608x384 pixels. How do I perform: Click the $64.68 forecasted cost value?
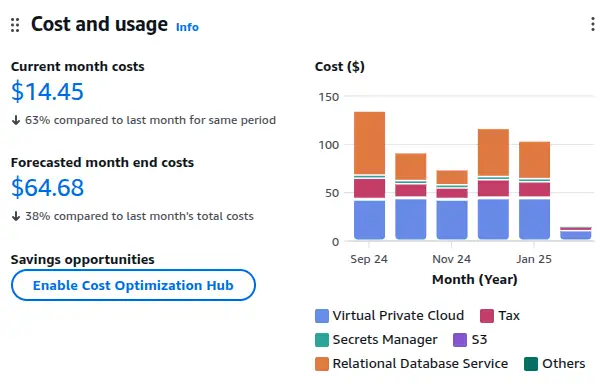click(47, 188)
